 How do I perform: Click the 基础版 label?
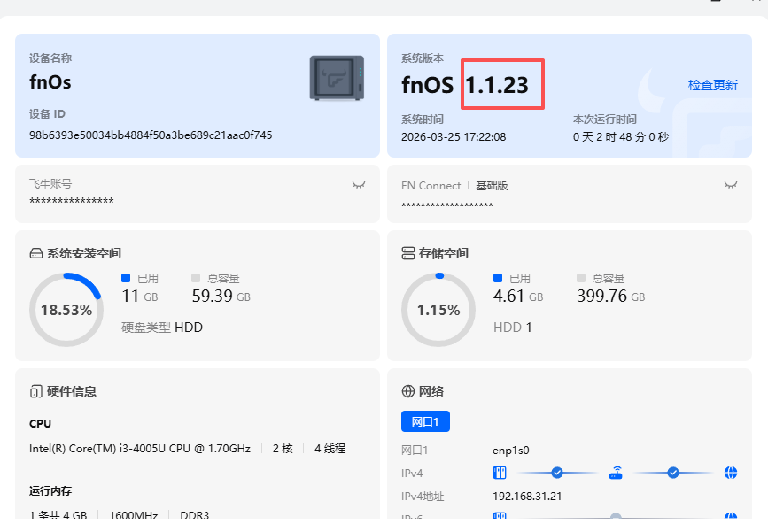[x=492, y=186]
